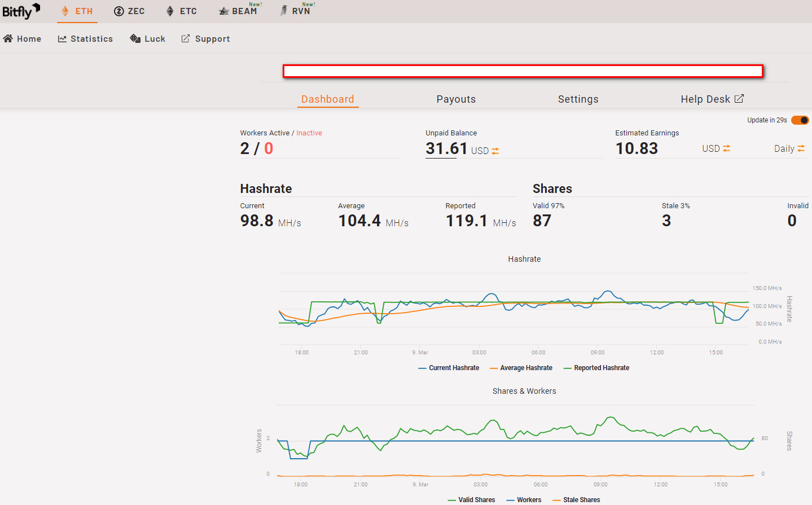
Task: Click the Statistics chart icon
Action: pyautogui.click(x=62, y=39)
